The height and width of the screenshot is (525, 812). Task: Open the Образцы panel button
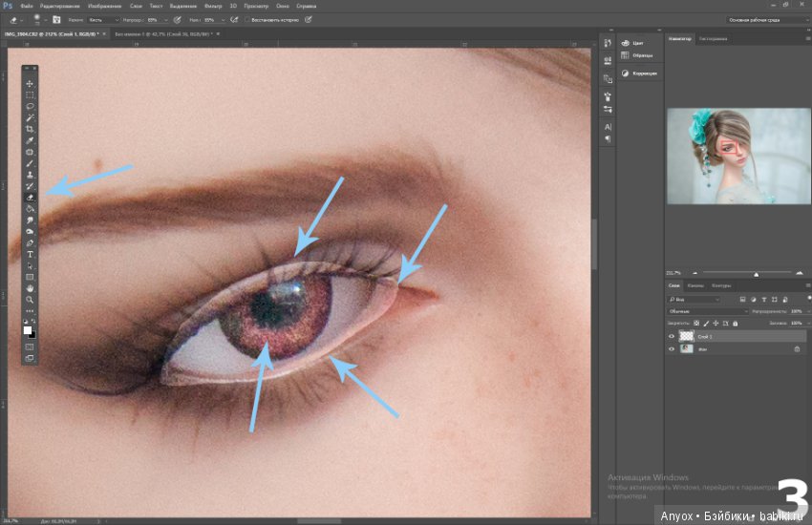coord(637,55)
